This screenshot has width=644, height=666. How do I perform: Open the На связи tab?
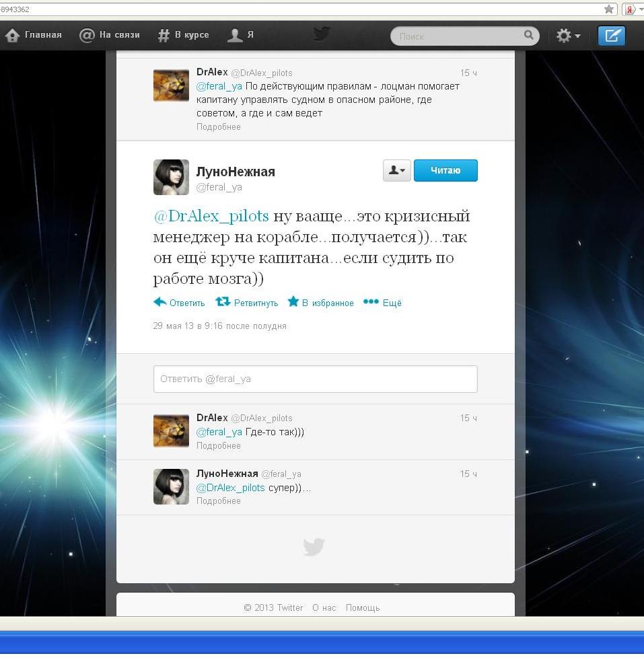pos(110,35)
